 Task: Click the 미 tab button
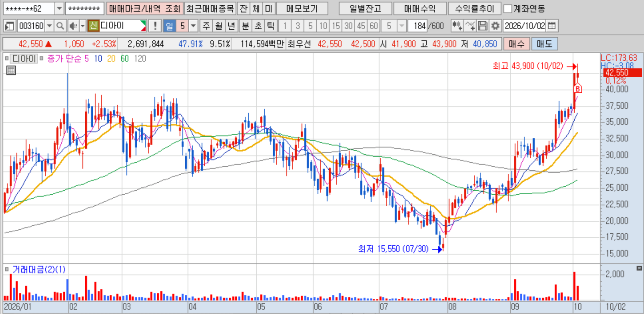point(269,8)
